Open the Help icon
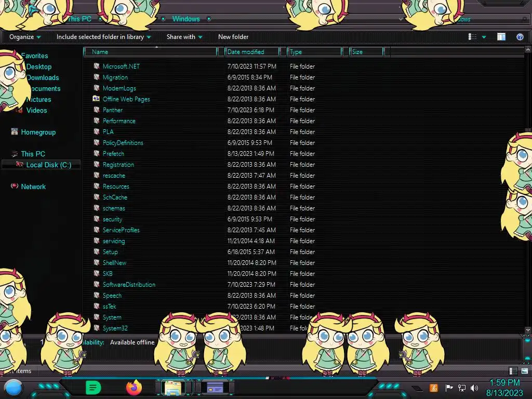Screen dimensions: 532x399 click(x=520, y=37)
